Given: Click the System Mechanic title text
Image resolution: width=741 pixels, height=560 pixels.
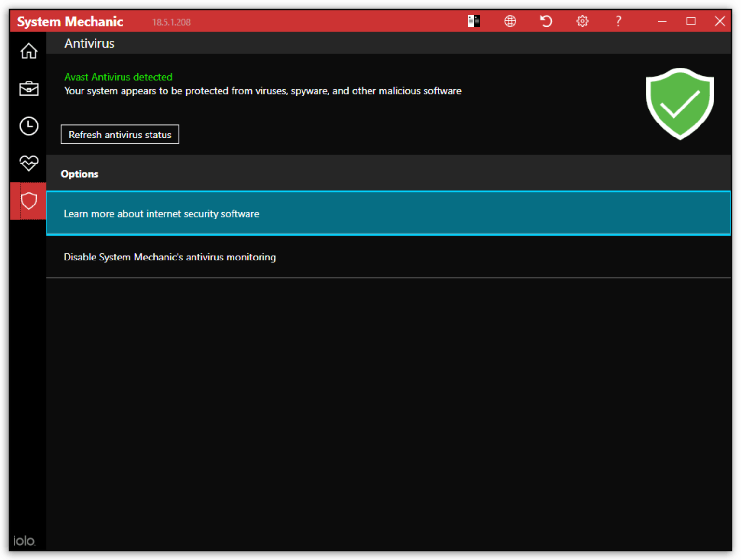Looking at the screenshot, I should point(70,22).
